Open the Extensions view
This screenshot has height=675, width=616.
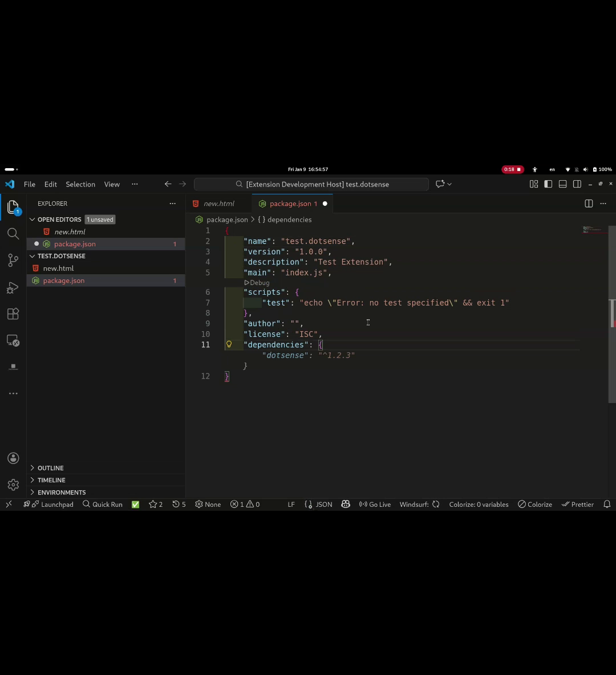click(13, 314)
